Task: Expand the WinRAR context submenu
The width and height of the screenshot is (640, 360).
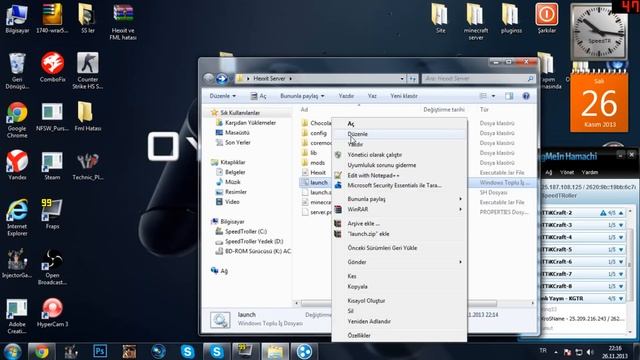Action: coord(460,209)
